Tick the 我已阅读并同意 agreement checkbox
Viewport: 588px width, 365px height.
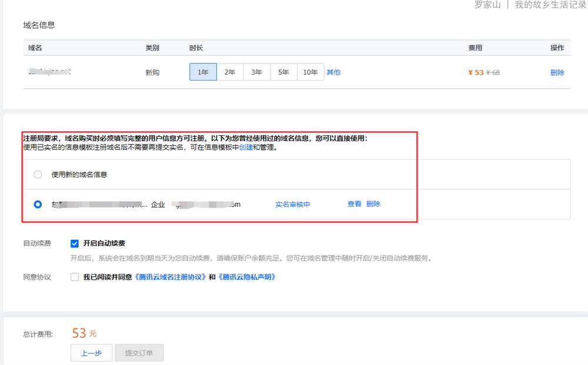(x=75, y=277)
